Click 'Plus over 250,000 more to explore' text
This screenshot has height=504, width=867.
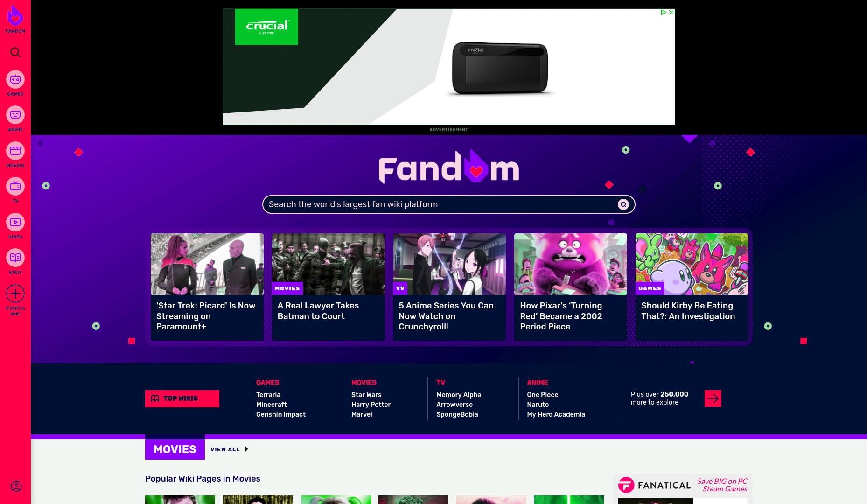(x=659, y=398)
